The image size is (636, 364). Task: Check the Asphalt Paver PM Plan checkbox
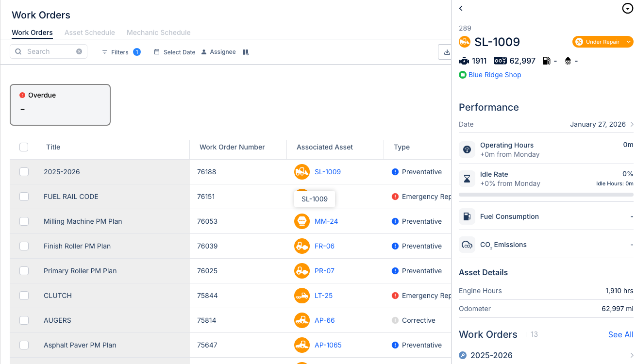click(x=24, y=345)
